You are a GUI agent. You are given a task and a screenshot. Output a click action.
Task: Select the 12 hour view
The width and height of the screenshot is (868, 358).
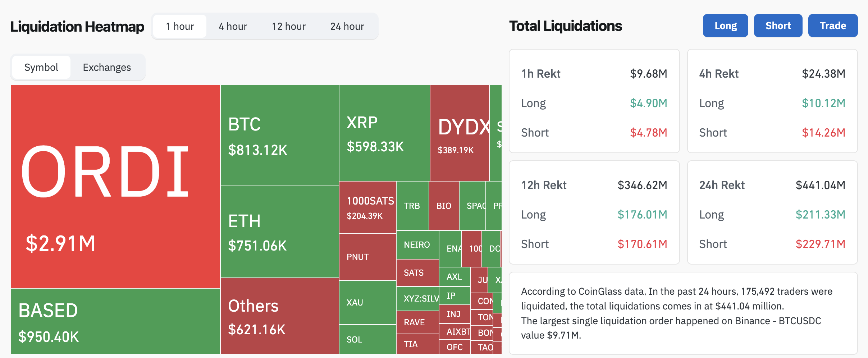289,26
